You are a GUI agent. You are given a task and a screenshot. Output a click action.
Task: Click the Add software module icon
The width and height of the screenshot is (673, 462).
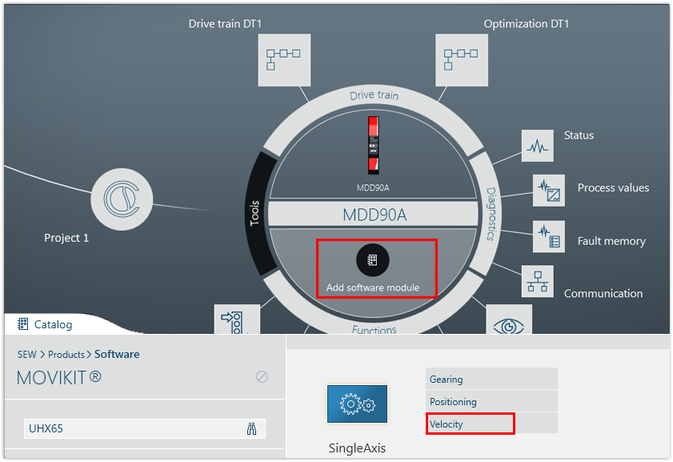click(x=372, y=260)
